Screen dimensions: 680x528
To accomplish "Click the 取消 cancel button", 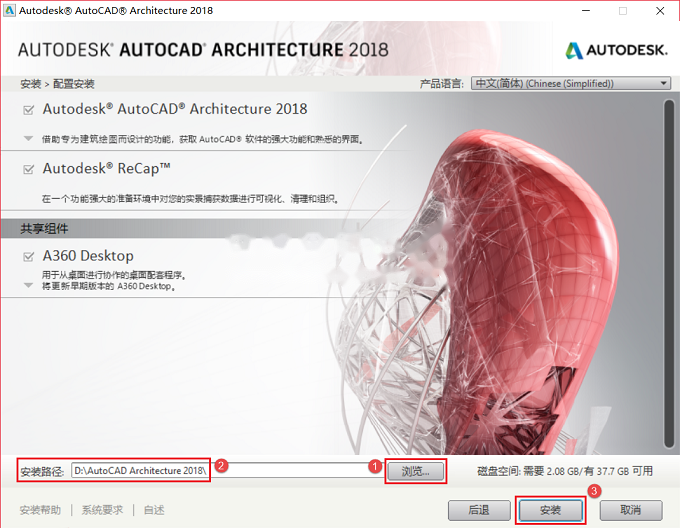I will pos(631,510).
